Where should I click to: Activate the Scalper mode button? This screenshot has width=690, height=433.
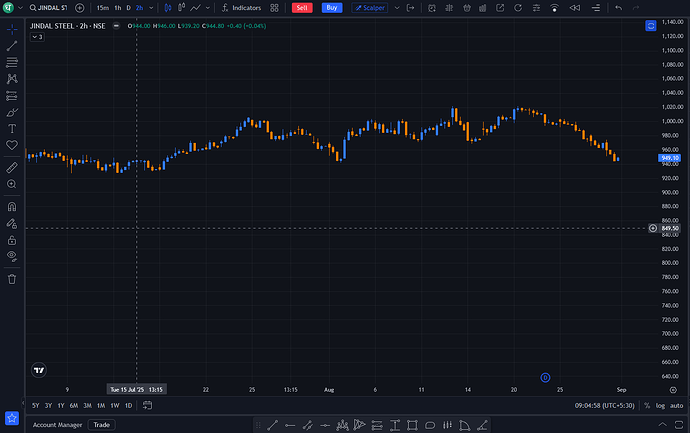pyautogui.click(x=370, y=8)
